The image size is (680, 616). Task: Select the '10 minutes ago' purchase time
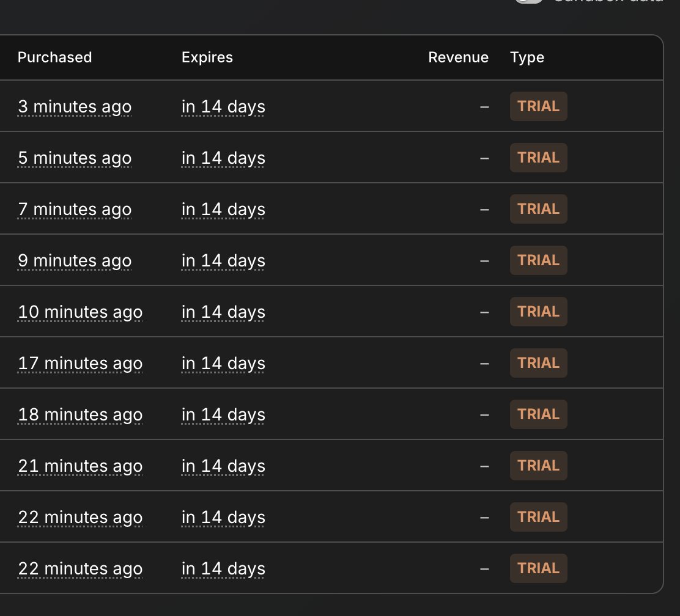(80, 312)
